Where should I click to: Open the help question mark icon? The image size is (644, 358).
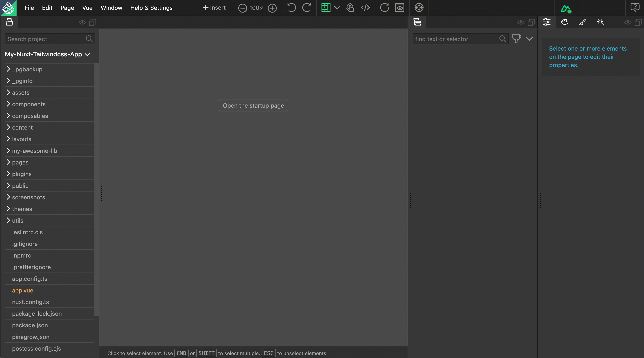point(635,8)
